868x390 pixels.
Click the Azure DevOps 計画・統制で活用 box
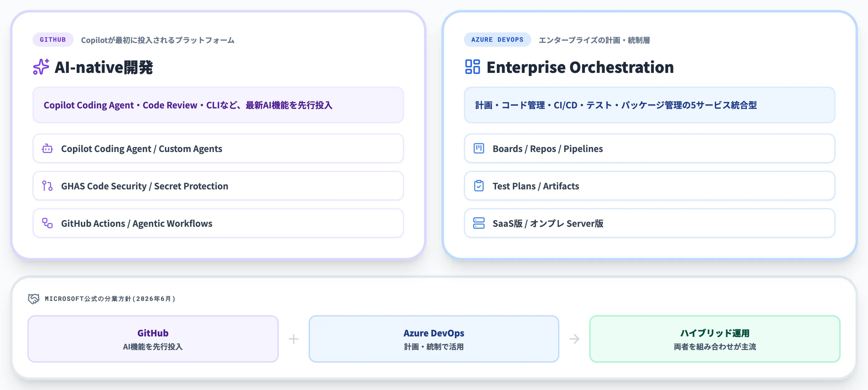pos(434,339)
